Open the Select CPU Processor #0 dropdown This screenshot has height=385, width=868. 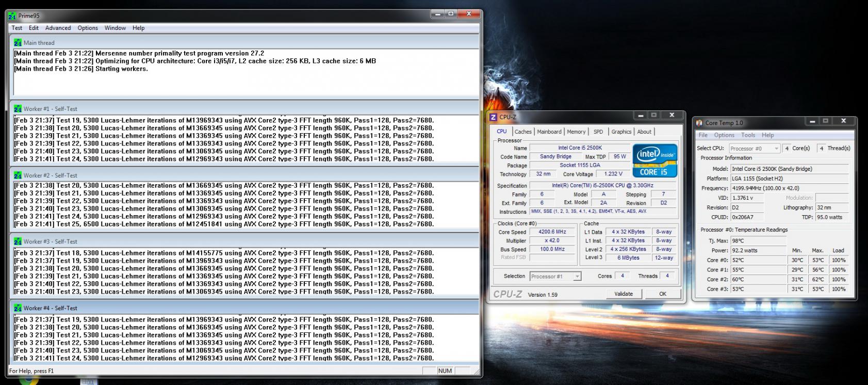[x=755, y=149]
